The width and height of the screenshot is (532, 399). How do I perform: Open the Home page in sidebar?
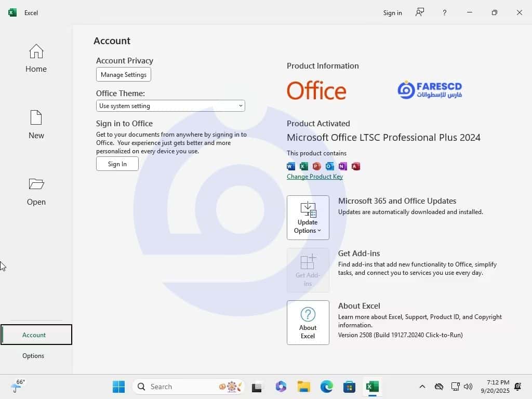pos(36,58)
